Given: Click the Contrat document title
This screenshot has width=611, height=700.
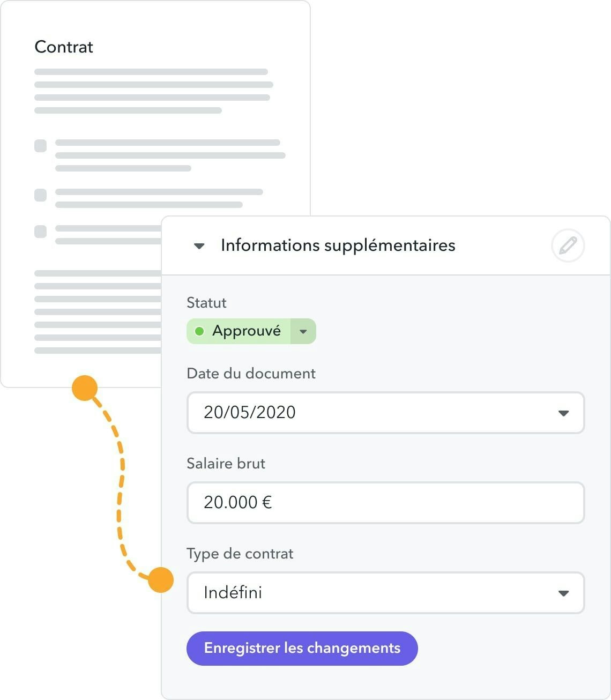Looking at the screenshot, I should click(x=64, y=47).
